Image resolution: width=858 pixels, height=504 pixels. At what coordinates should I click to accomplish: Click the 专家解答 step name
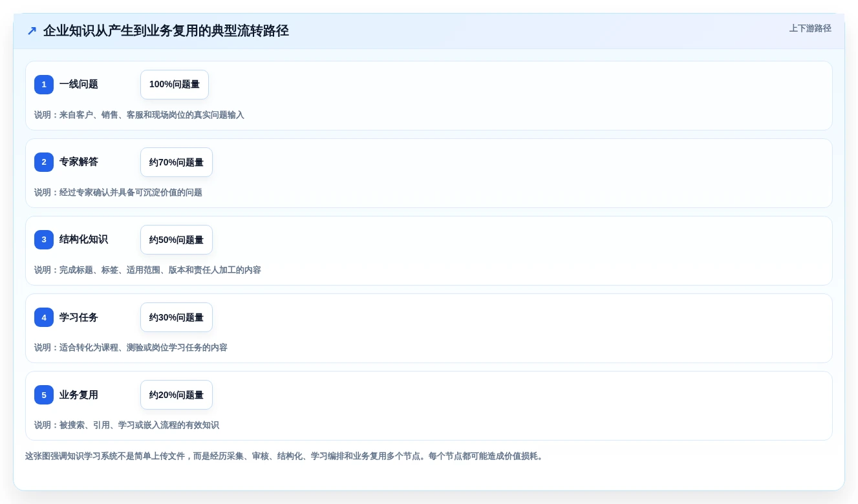(79, 162)
